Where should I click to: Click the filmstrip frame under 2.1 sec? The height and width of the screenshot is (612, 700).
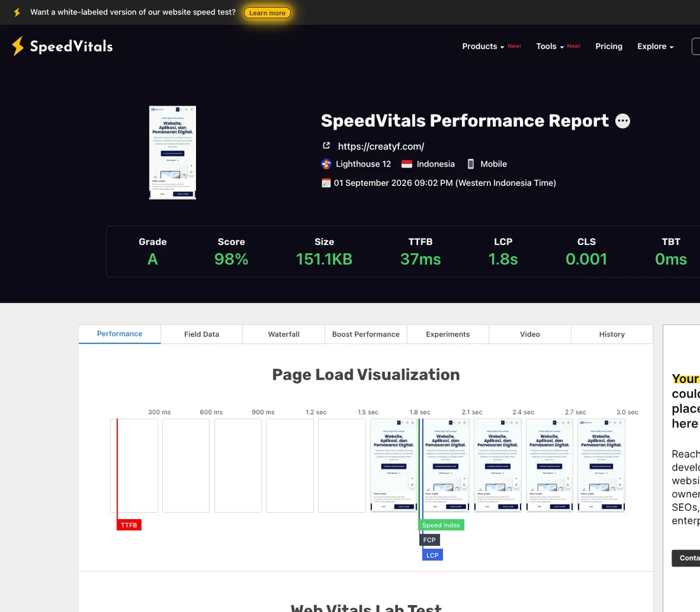click(x=445, y=466)
